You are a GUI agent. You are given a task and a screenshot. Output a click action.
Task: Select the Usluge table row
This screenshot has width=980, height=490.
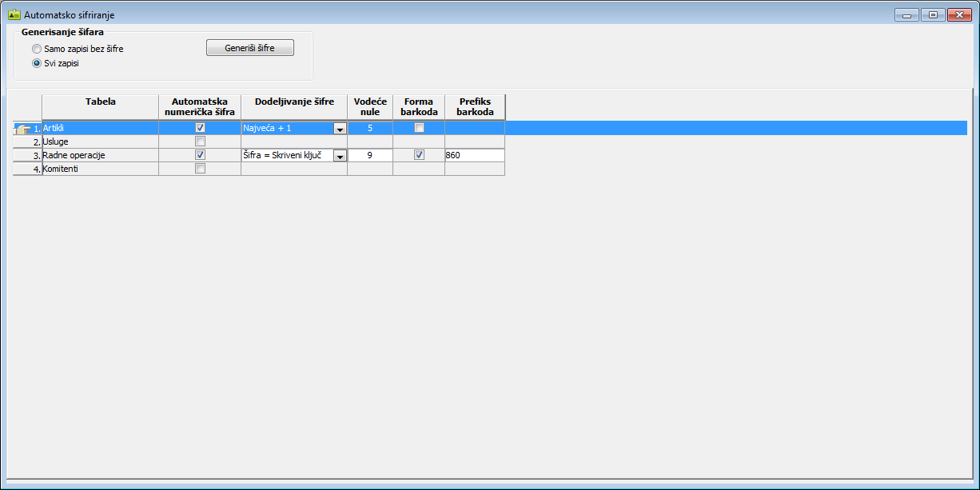point(100,141)
